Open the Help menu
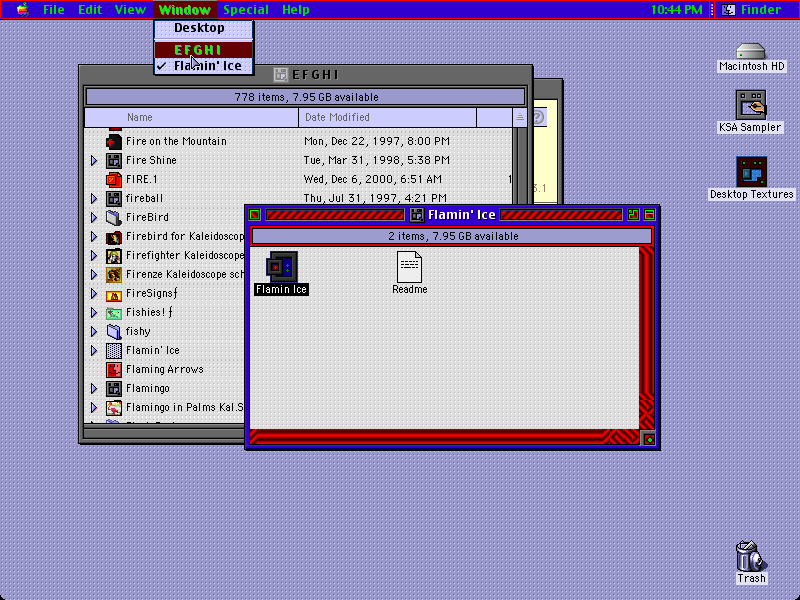800x600 pixels. pos(295,9)
